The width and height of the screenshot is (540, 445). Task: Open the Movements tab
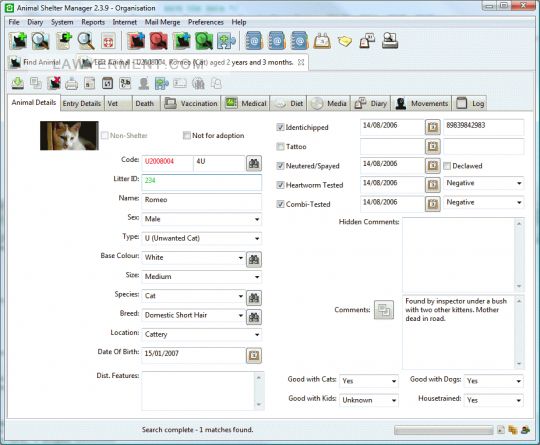tap(421, 103)
